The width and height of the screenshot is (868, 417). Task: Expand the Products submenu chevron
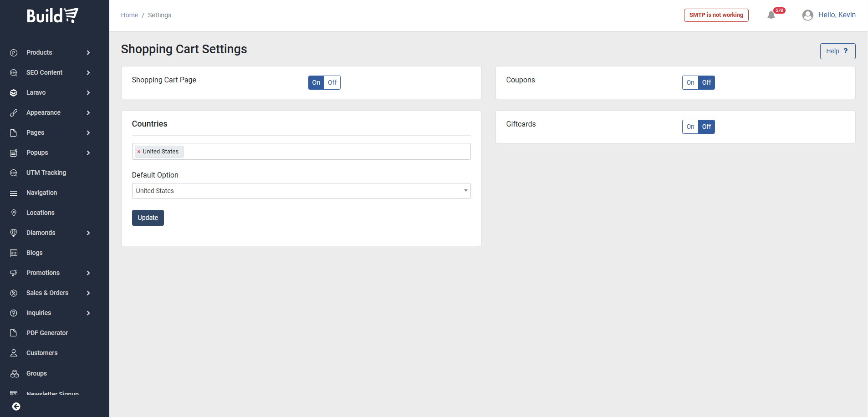88,53
